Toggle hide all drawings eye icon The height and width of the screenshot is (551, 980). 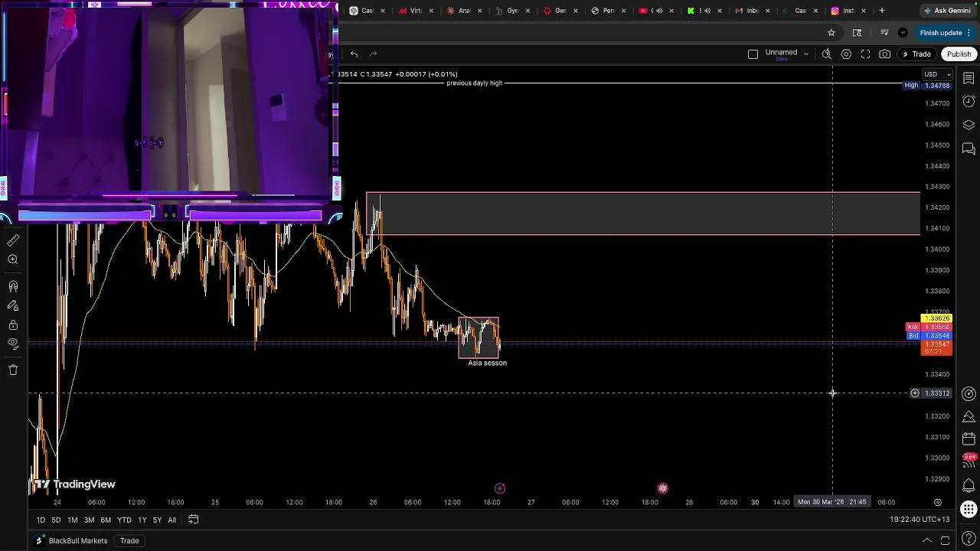13,344
